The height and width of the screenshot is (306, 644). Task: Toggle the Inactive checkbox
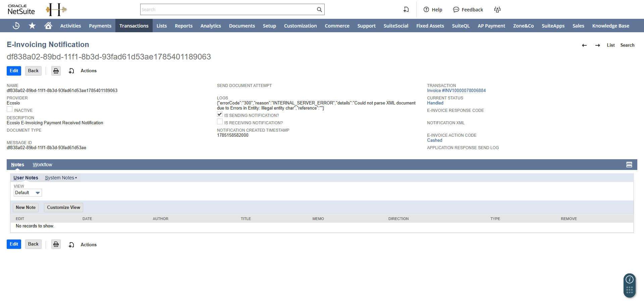tap(10, 109)
